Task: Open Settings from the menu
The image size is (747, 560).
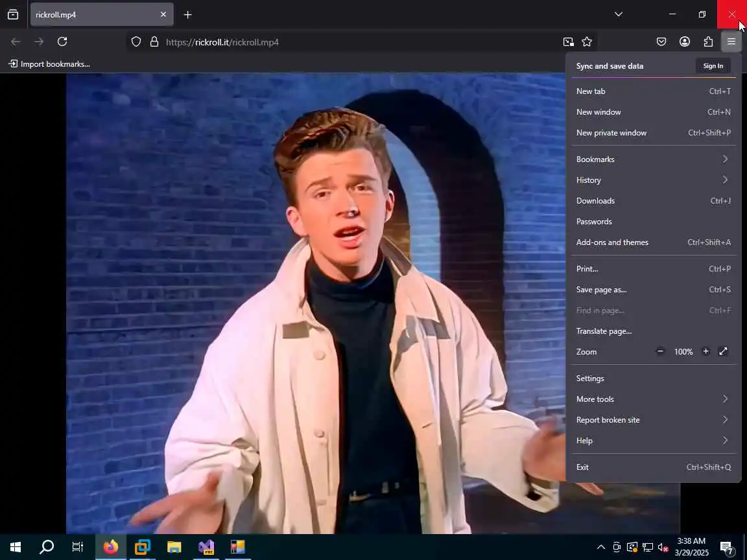Action: point(653,378)
